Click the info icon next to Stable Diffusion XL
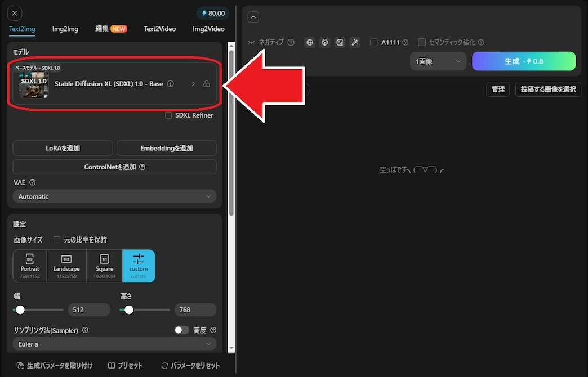This screenshot has height=377, width=588. coord(170,83)
